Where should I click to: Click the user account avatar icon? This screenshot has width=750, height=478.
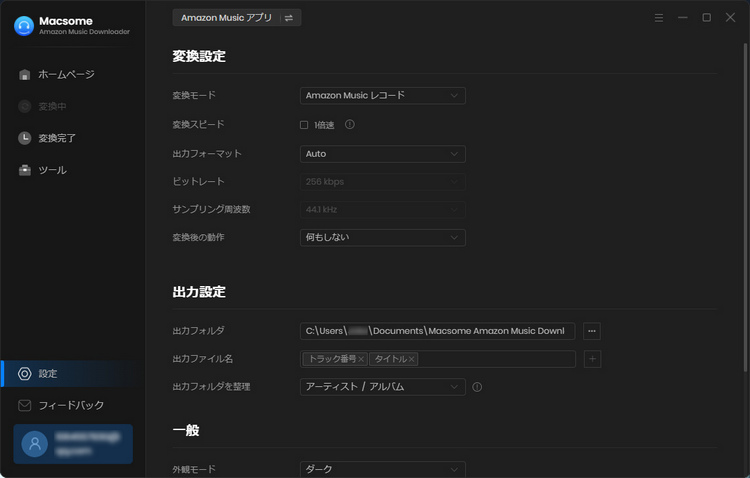34,444
